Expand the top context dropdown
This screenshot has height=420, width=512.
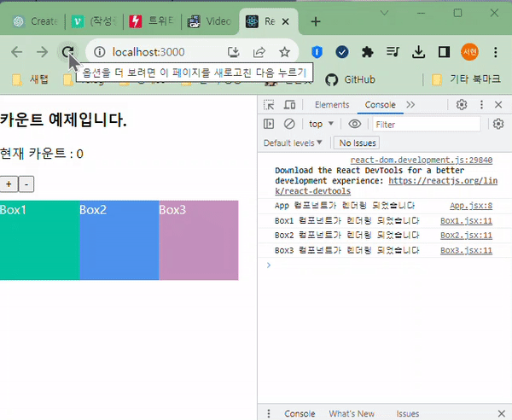pyautogui.click(x=322, y=124)
